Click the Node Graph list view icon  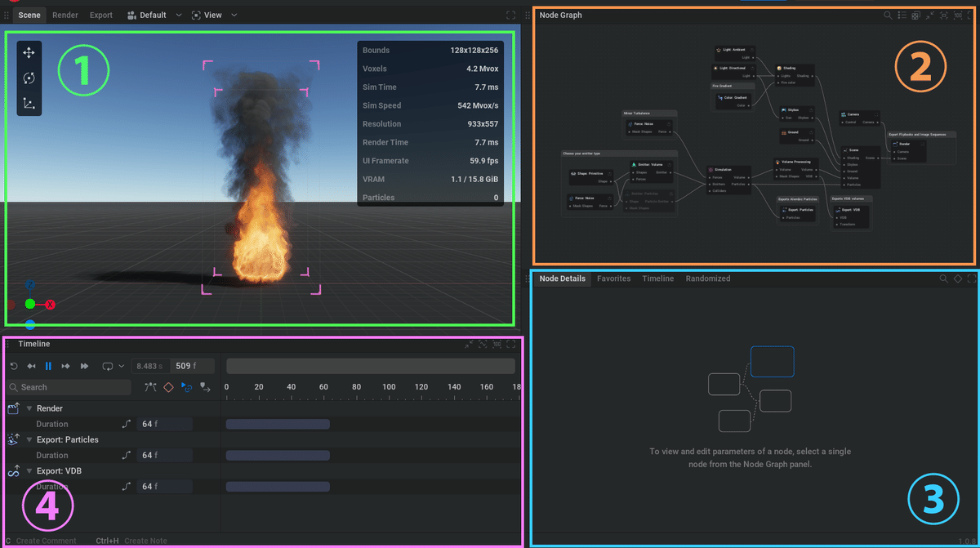coord(902,16)
